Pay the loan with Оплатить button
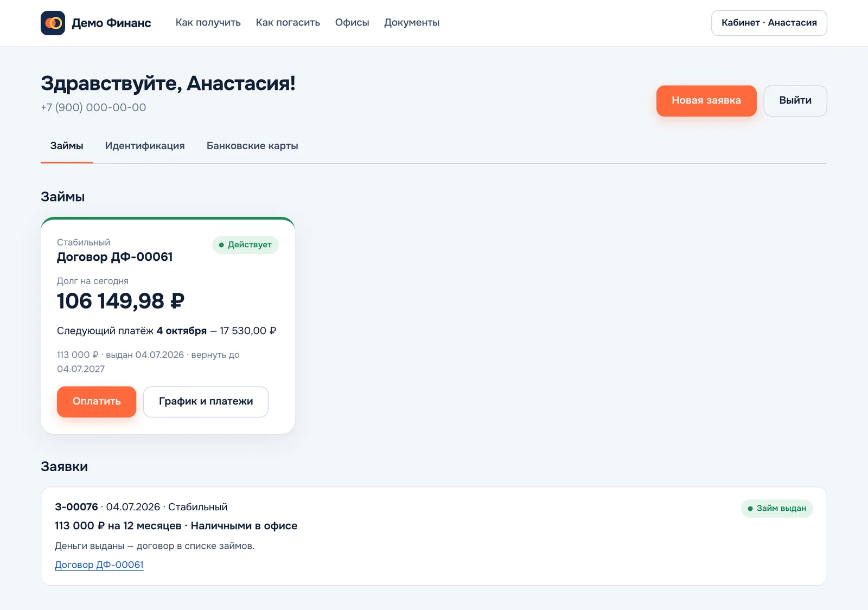Image resolution: width=868 pixels, height=610 pixels. click(97, 402)
